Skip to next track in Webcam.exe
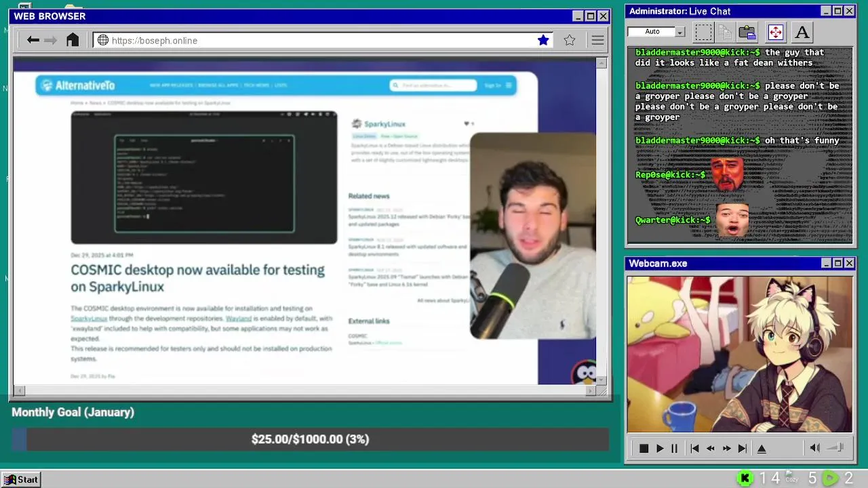This screenshot has height=488, width=868. (743, 448)
